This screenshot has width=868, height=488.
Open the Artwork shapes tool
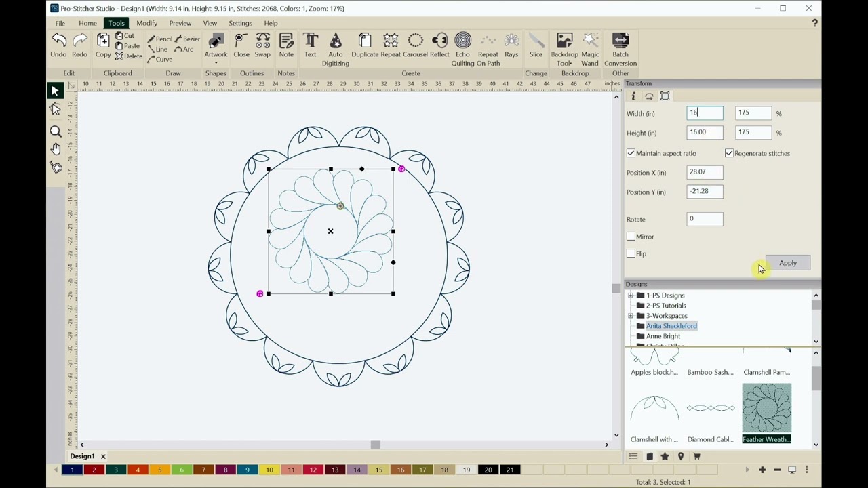coord(216,45)
